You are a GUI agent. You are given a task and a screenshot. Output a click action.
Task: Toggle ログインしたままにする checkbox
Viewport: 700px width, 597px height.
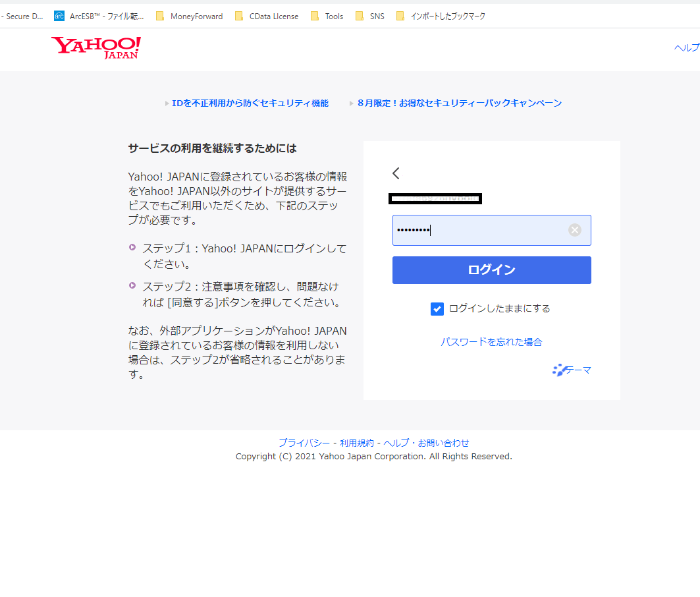pyautogui.click(x=437, y=309)
